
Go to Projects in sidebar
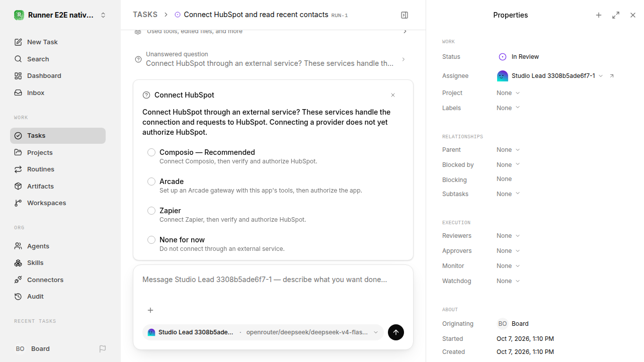58,152
